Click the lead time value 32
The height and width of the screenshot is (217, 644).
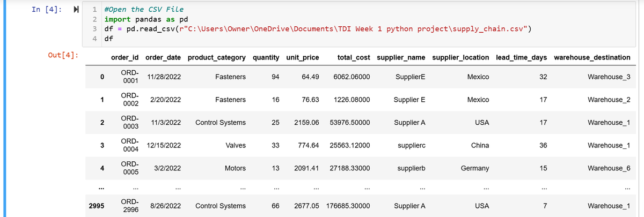click(543, 77)
